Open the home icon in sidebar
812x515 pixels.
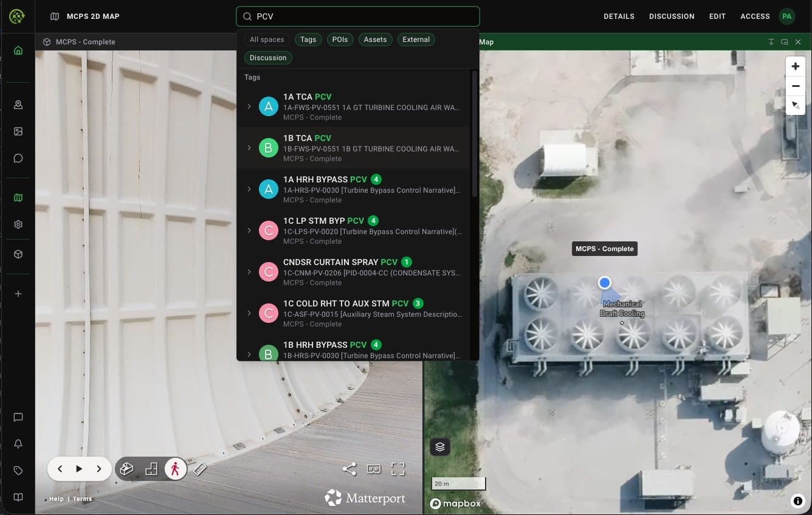(x=18, y=50)
